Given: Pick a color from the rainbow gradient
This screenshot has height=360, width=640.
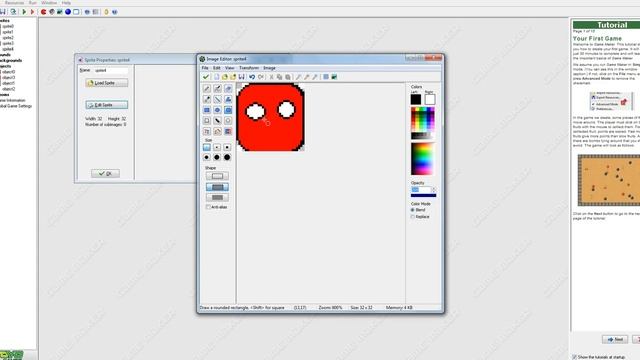Looking at the screenshot, I should pyautogui.click(x=422, y=158).
